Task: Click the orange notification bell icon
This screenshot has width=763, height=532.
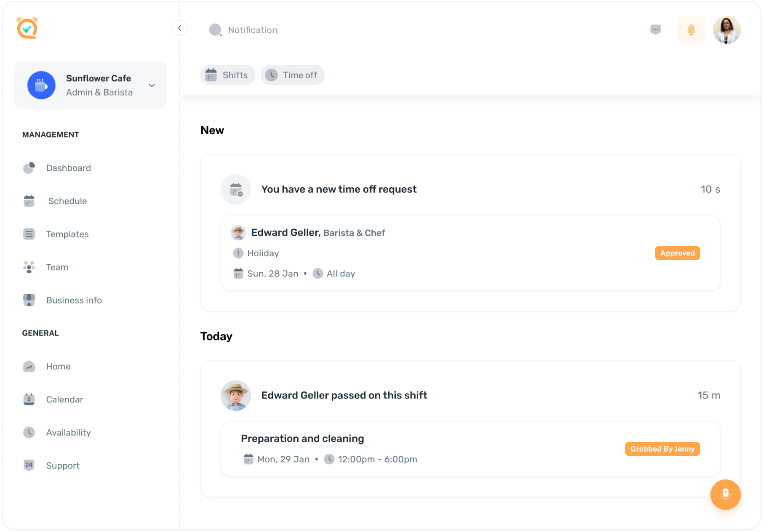Action: click(691, 30)
